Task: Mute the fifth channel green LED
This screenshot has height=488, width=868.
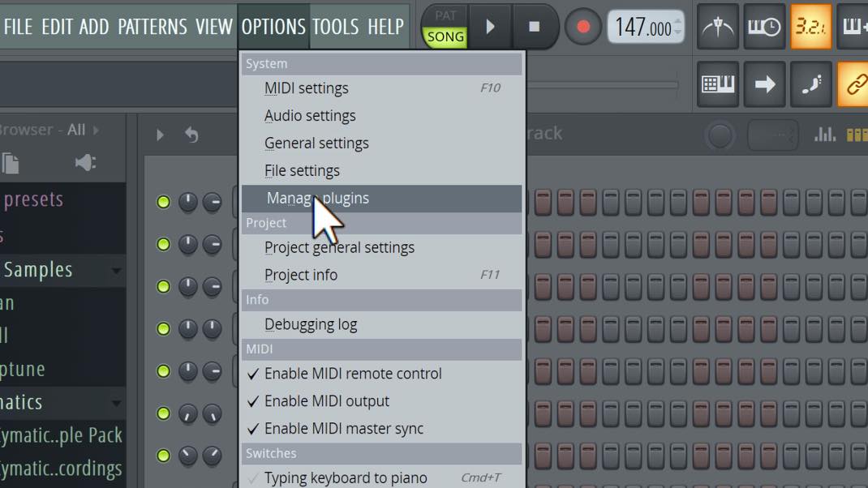Action: coord(163,370)
